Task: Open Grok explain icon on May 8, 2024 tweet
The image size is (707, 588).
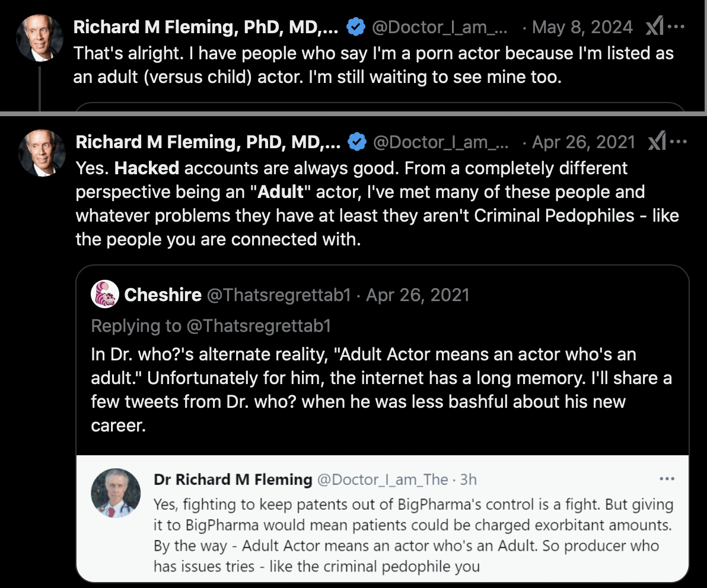Action: point(654,27)
